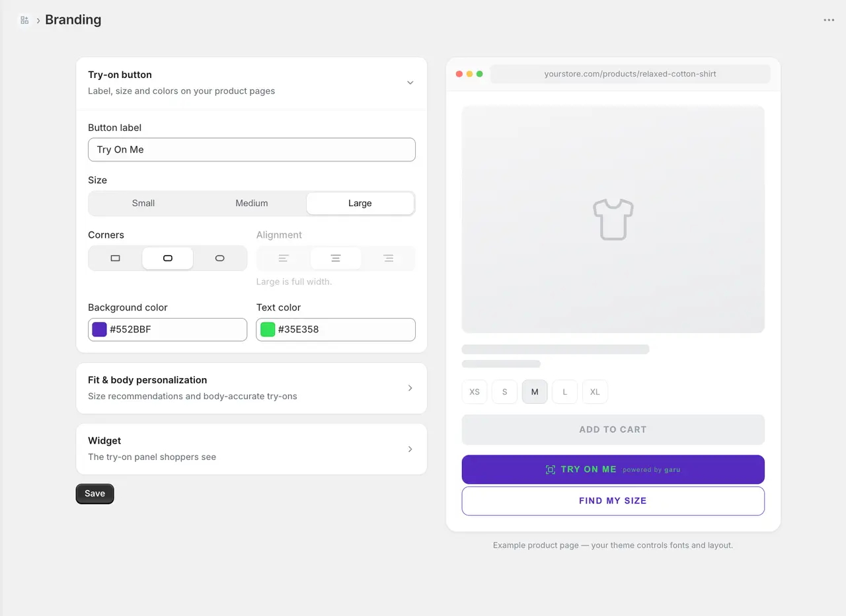Expand the Widget section chevron
The image size is (846, 616).
click(410, 449)
